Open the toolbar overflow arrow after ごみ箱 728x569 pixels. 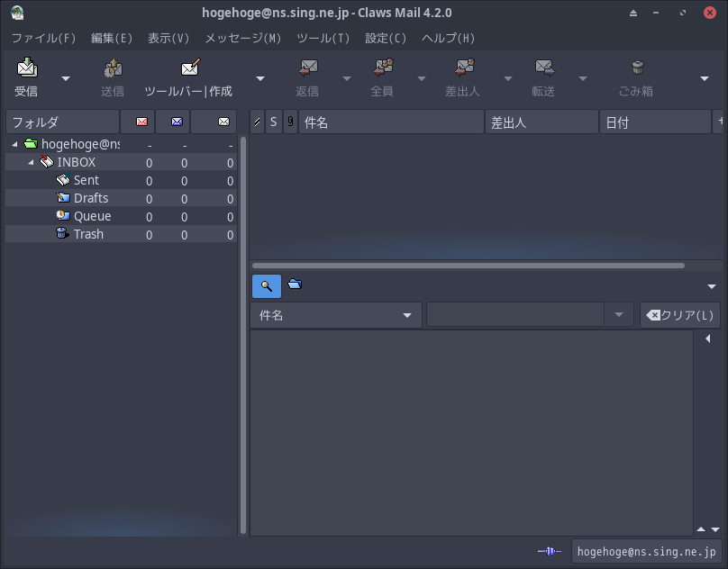(x=705, y=78)
